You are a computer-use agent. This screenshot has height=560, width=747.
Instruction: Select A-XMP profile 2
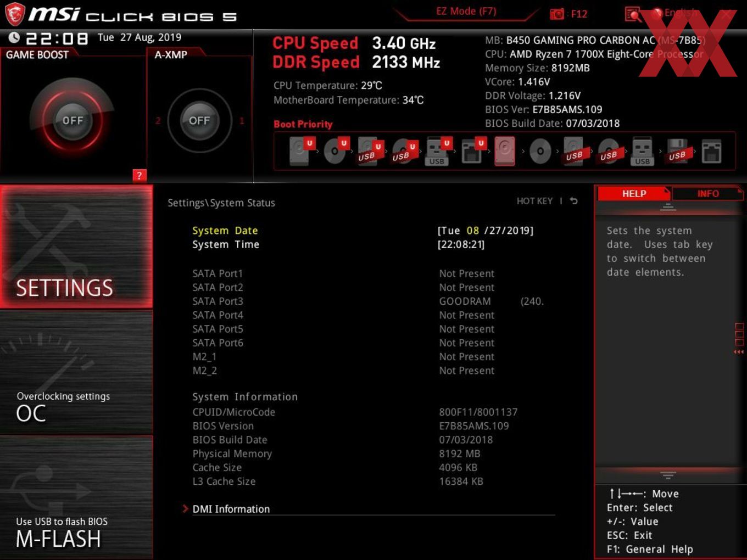coord(158,121)
